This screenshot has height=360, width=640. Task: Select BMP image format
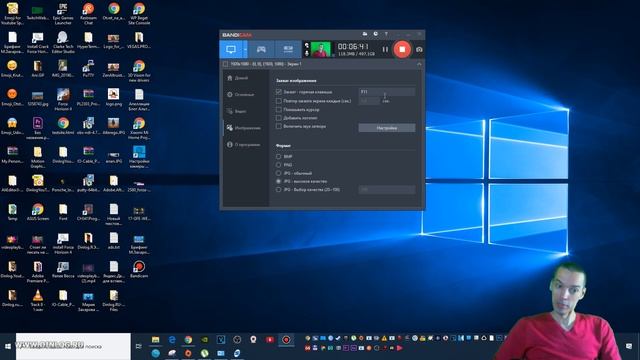278,157
